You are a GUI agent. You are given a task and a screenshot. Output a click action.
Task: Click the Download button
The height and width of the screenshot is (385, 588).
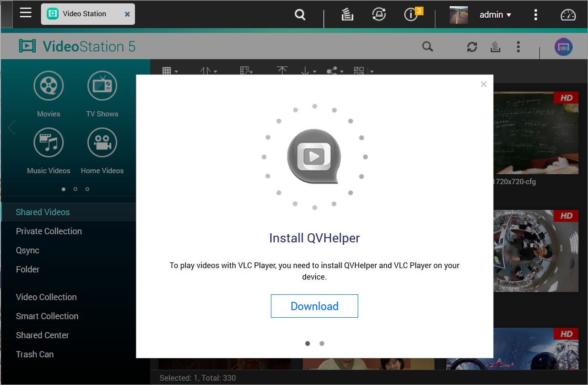[x=314, y=306]
